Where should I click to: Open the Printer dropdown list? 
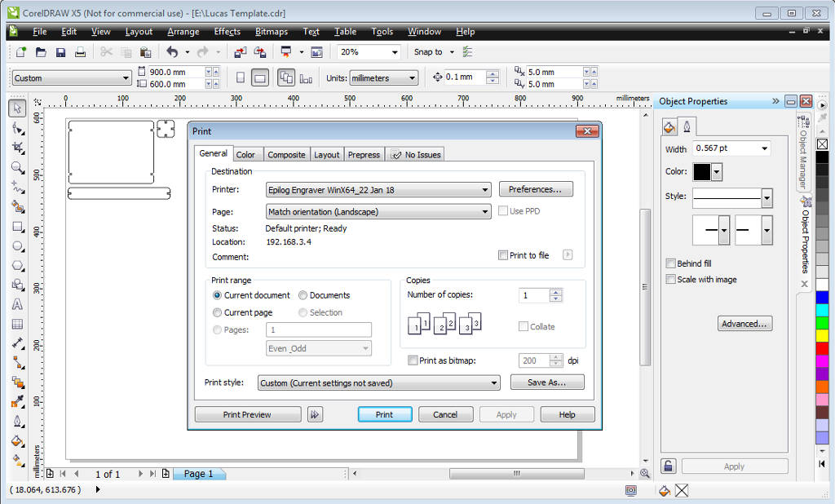pyautogui.click(x=378, y=190)
